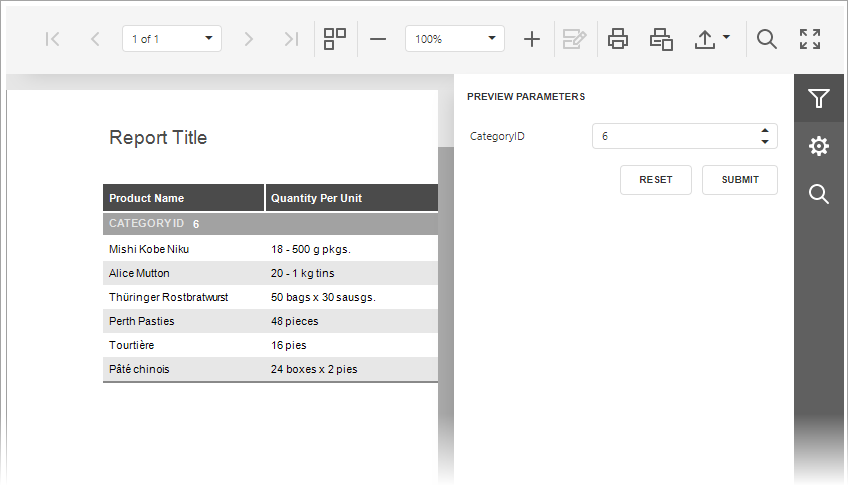Go to the next page

(x=248, y=39)
